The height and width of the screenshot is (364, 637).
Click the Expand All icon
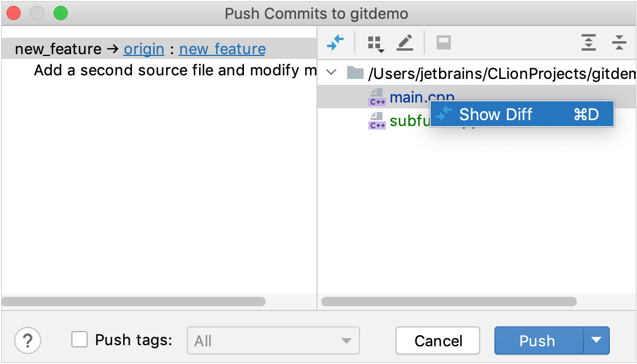coord(589,42)
